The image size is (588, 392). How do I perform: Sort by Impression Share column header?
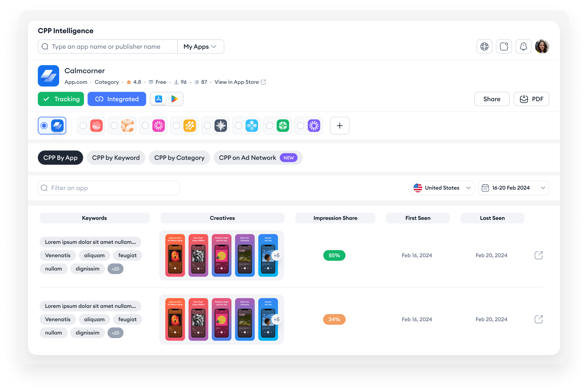click(335, 218)
